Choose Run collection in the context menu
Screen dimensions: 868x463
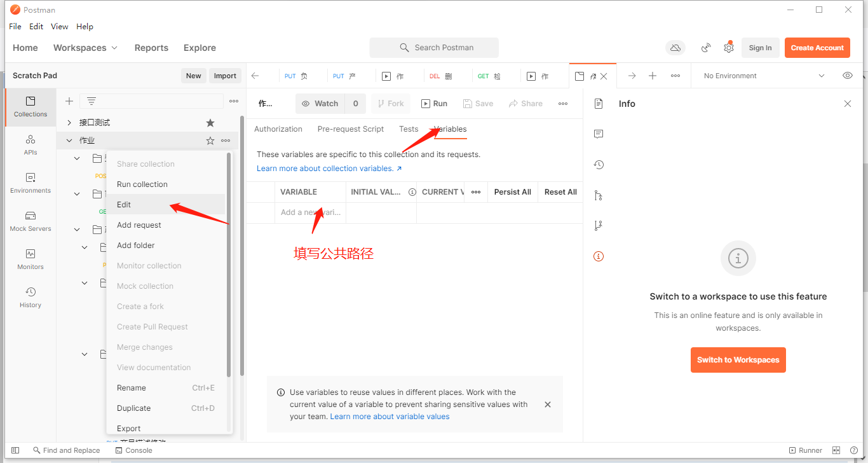click(166, 184)
